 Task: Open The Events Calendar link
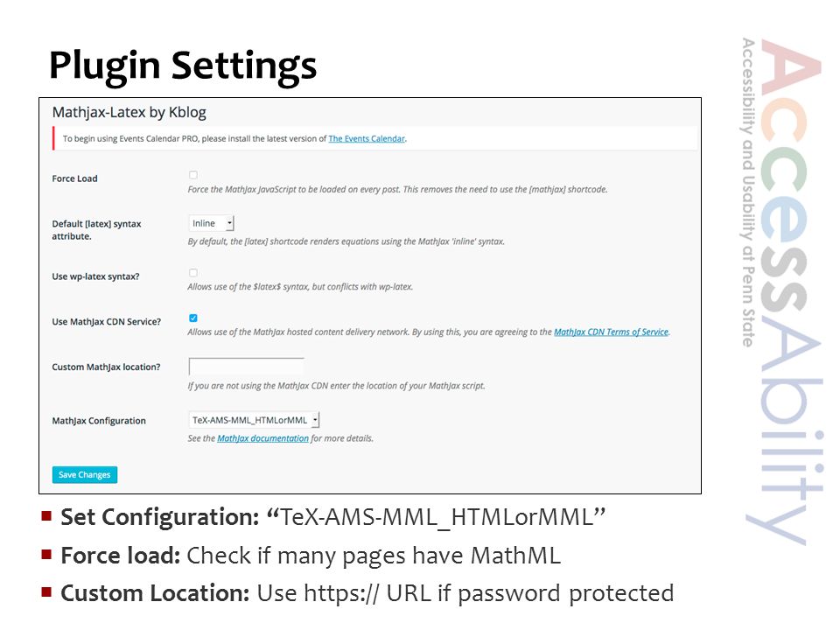367,139
